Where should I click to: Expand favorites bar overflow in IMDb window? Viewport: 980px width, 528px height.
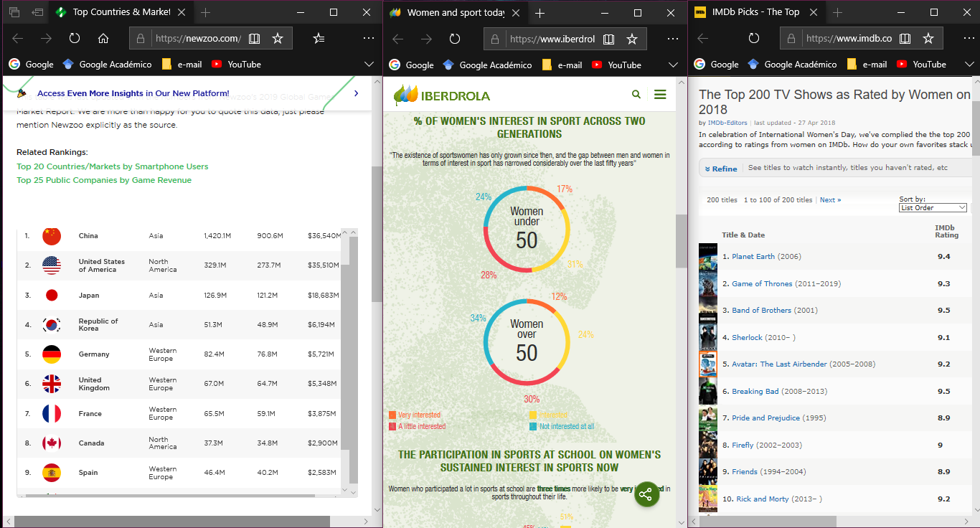pos(970,65)
